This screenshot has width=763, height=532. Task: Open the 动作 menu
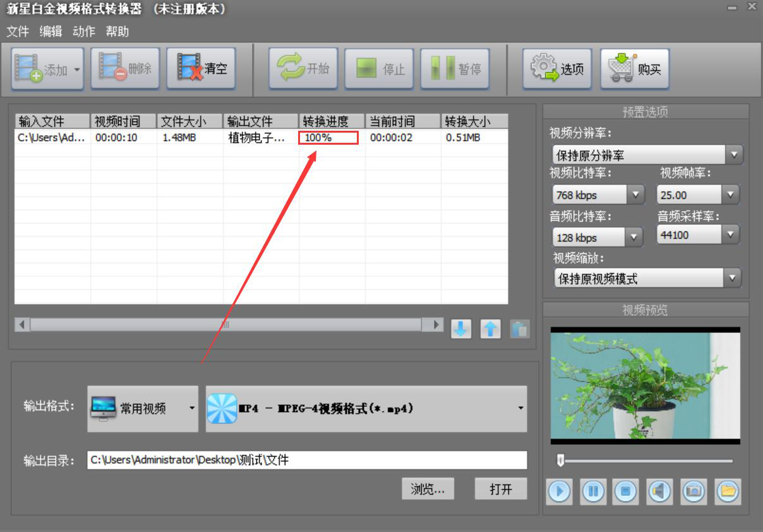pos(84,31)
